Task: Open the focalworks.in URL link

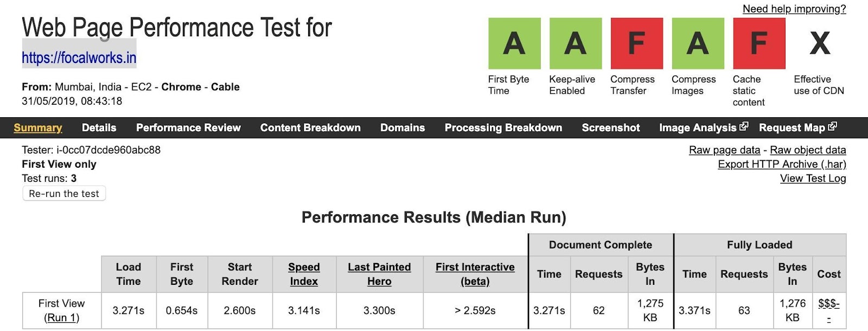Action: 79,58
